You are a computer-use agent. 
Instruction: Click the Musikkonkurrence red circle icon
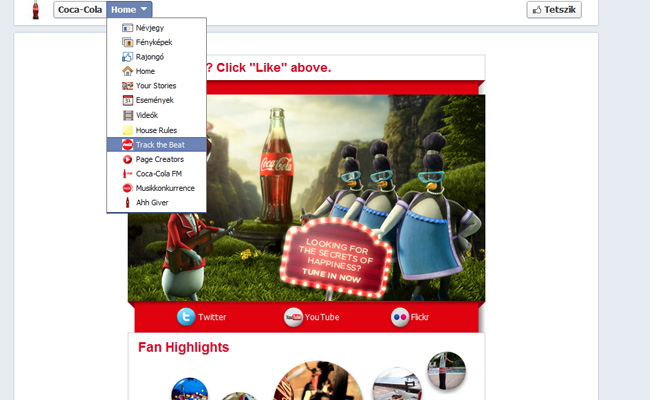pyautogui.click(x=127, y=188)
